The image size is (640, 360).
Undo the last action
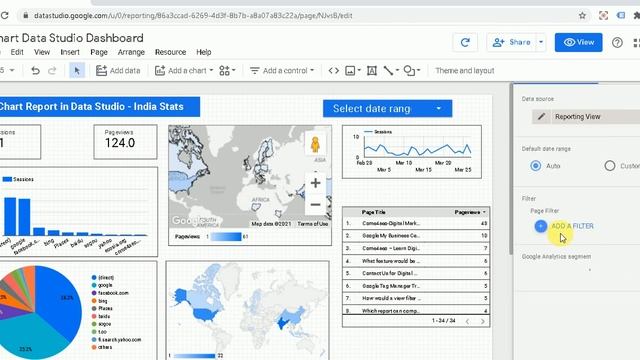(x=35, y=71)
